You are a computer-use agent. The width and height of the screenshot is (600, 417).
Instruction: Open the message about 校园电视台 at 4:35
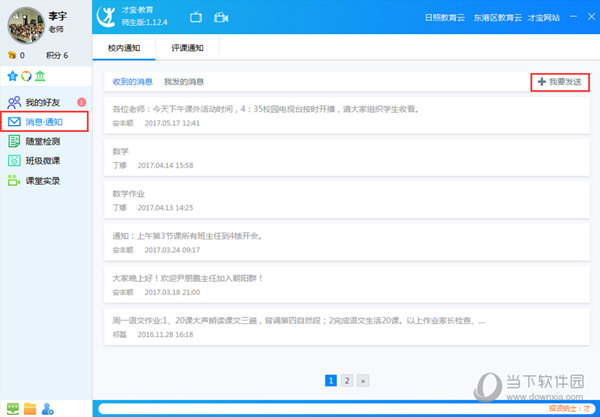(x=347, y=116)
